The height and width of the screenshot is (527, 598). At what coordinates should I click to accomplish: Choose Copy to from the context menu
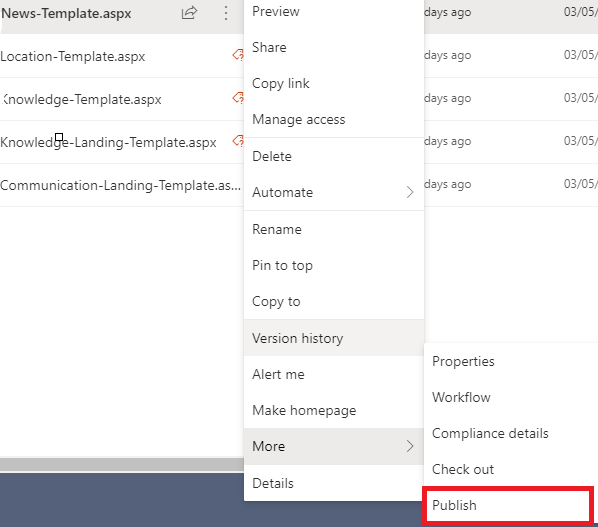[334, 301]
